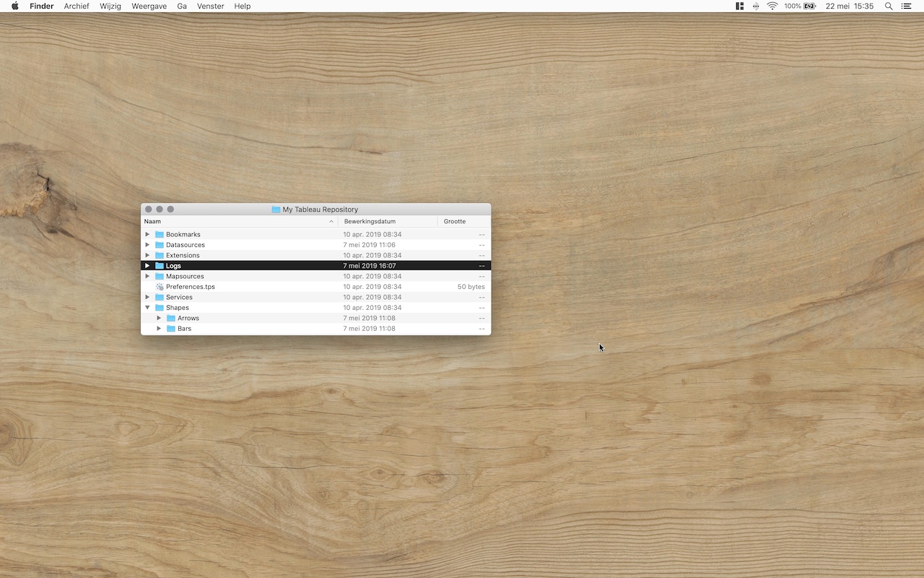This screenshot has width=924, height=578.
Task: Click the Datasources row date 7 mei 2019 11:06
Action: pos(369,245)
